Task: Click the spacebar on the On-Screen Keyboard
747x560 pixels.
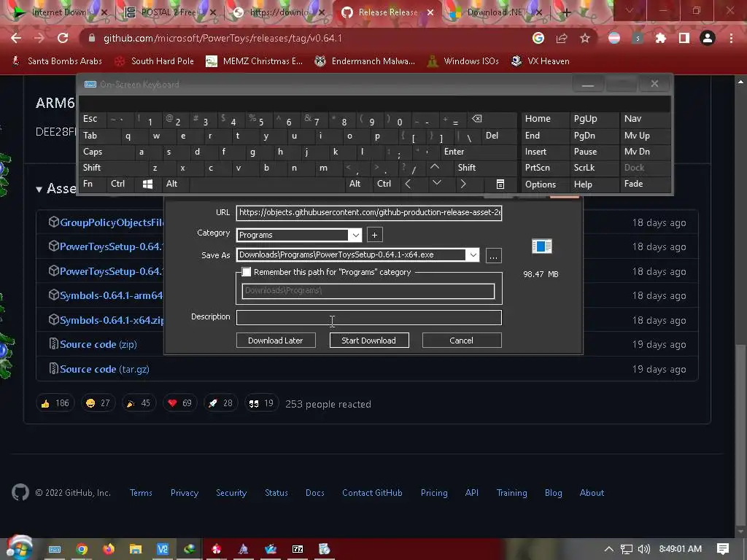Action: 267,184
